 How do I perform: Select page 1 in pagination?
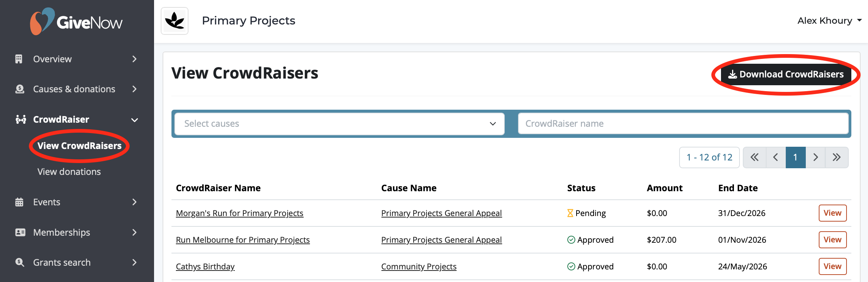coord(795,157)
